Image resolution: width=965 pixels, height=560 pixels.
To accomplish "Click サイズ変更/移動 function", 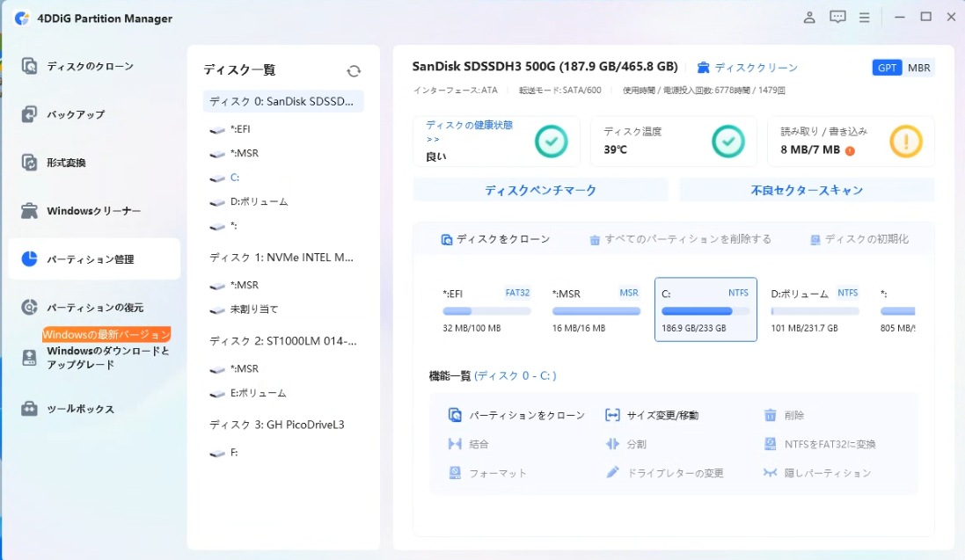I will pyautogui.click(x=652, y=415).
